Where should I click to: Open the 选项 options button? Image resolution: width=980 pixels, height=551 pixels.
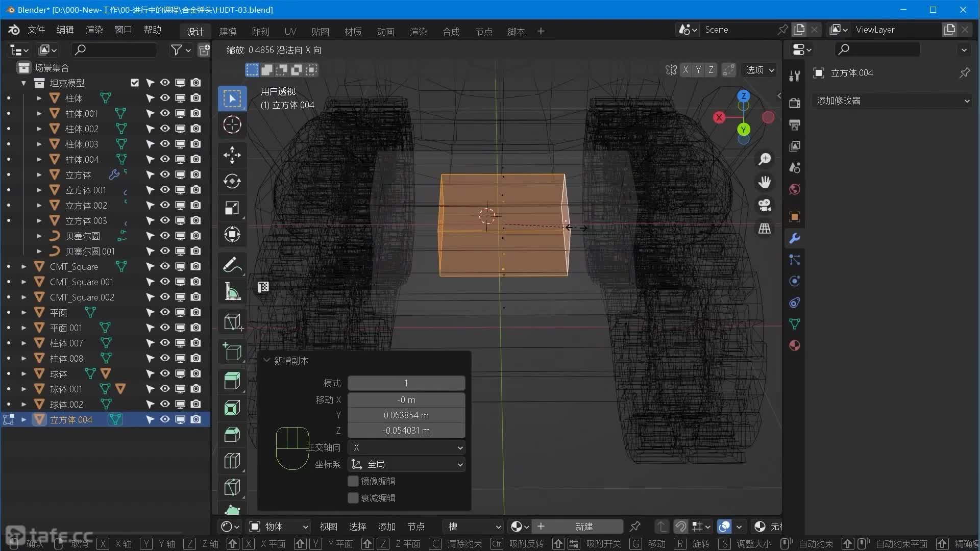(759, 70)
